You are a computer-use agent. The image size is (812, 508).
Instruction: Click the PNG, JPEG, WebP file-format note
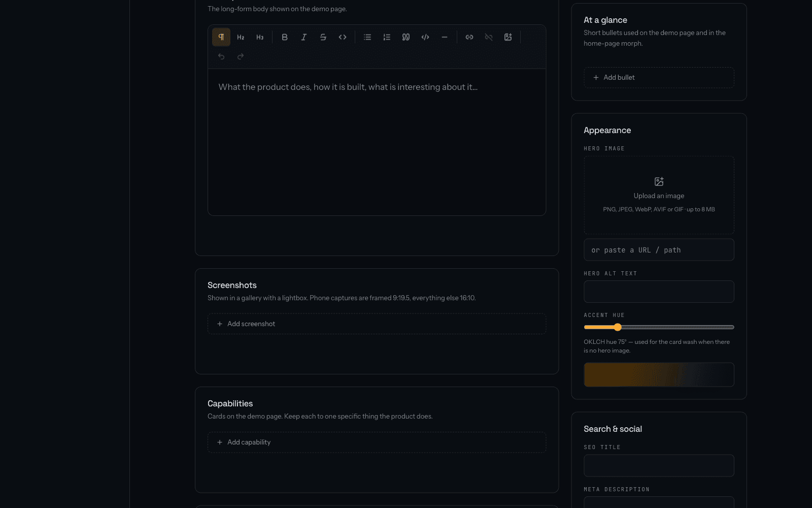tap(659, 209)
